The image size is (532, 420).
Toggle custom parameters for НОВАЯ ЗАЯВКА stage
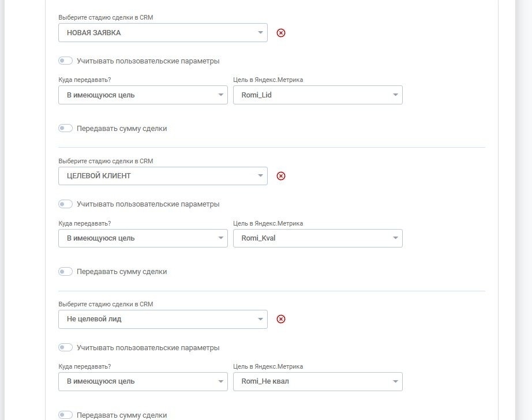tap(65, 61)
